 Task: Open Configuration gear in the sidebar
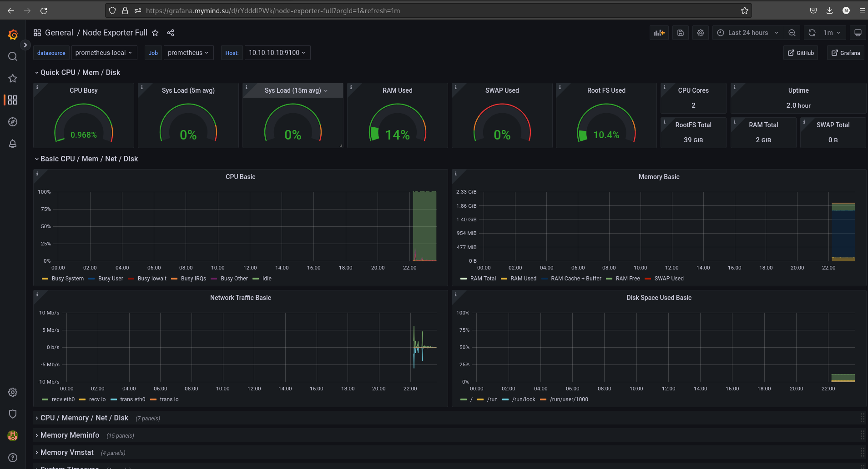click(13, 392)
